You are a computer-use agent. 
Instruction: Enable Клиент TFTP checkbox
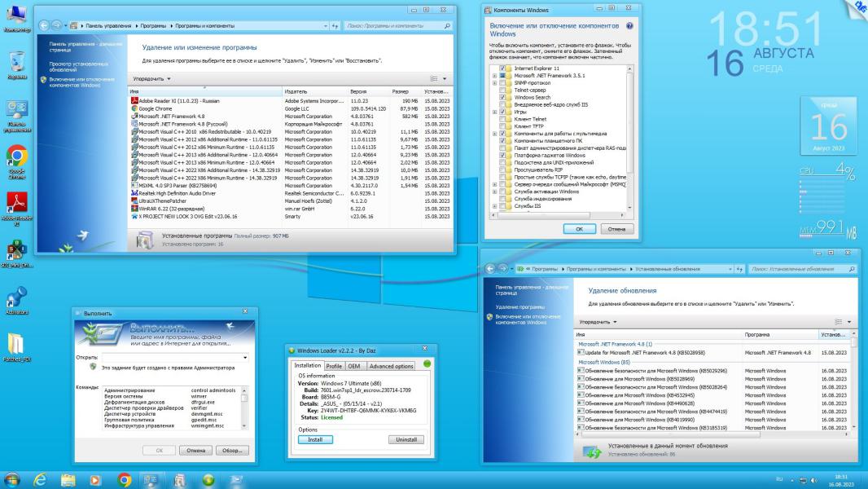point(502,126)
